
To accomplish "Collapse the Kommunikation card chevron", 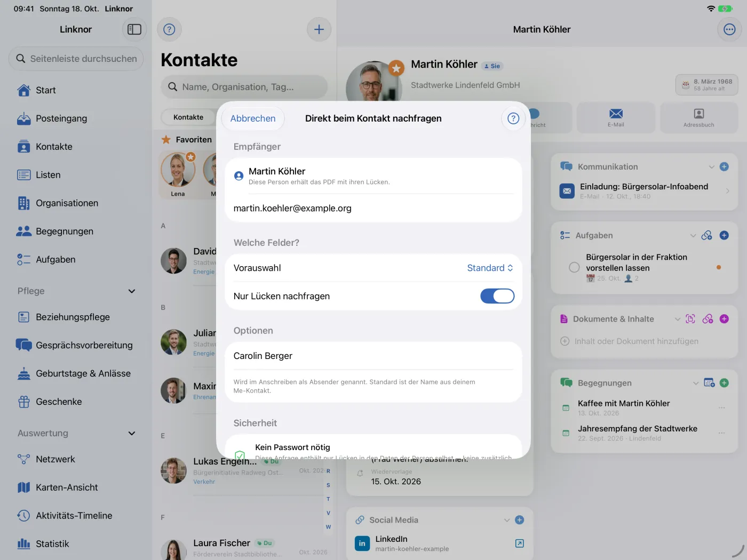I will pos(711,167).
